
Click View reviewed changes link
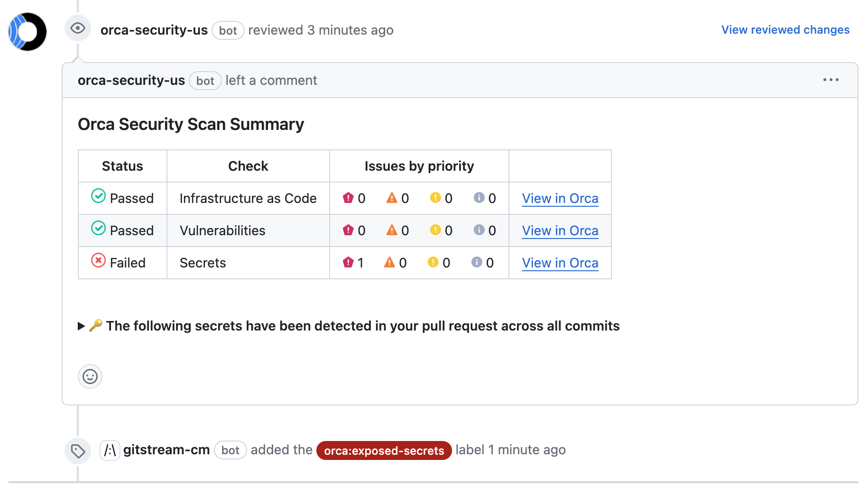tap(785, 30)
